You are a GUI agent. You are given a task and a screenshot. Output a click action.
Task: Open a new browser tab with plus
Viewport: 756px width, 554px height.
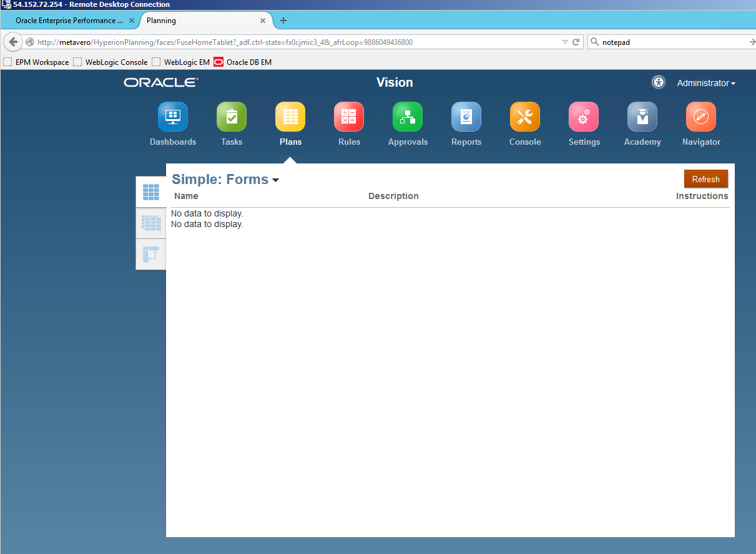283,21
